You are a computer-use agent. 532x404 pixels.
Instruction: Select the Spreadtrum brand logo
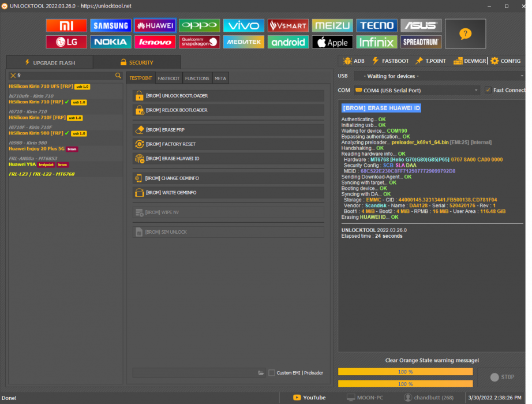coord(421,42)
